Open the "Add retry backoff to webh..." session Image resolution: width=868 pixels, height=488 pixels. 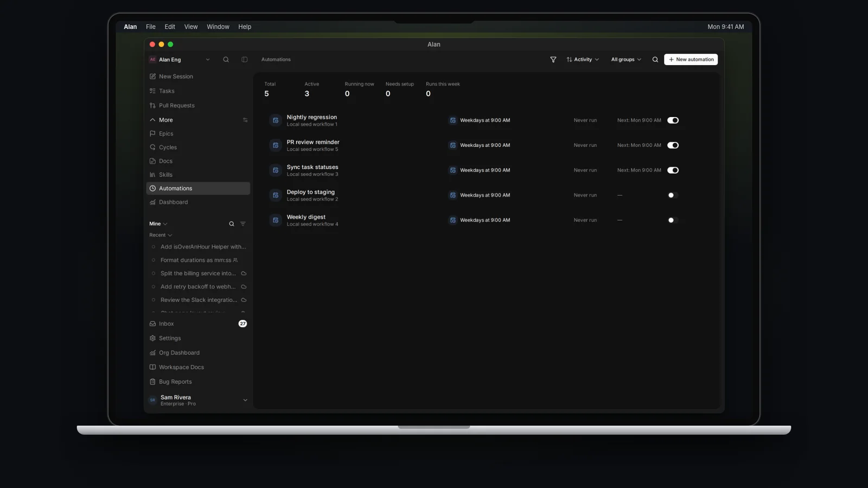(198, 287)
